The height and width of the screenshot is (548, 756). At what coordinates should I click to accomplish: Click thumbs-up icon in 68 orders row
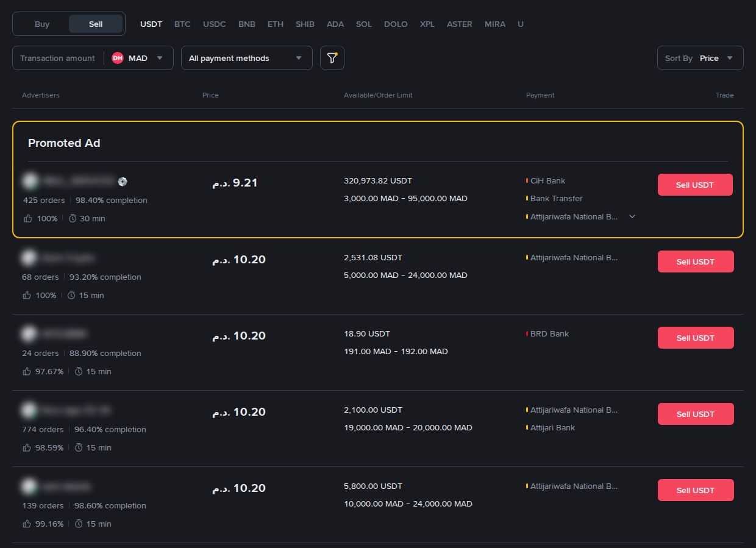[x=27, y=295]
